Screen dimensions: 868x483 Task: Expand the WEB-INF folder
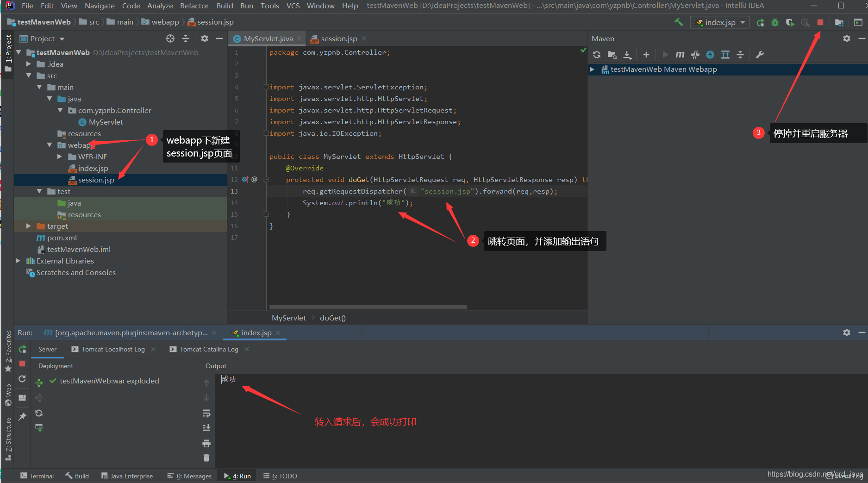click(60, 157)
